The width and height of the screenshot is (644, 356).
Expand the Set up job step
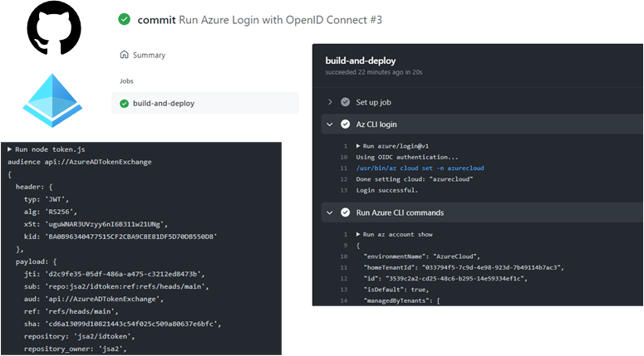(330, 102)
